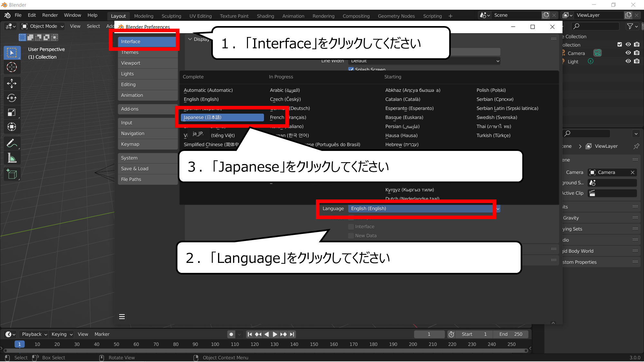Play the animation forward
Image resolution: width=644 pixels, height=362 pixels.
point(275,334)
